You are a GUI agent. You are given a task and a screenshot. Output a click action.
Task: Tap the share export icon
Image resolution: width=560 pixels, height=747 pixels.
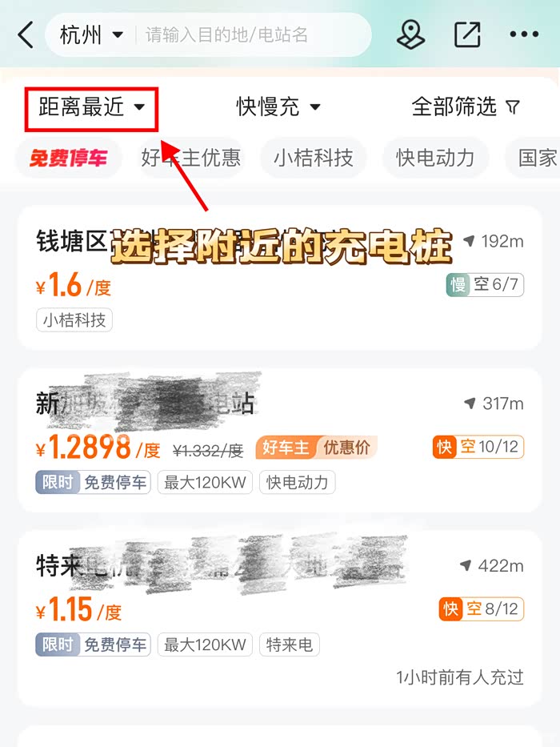tap(467, 34)
